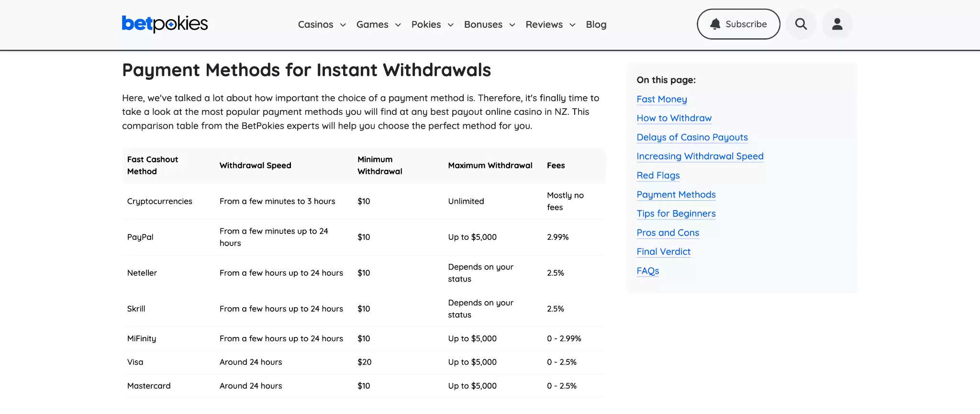Expand the Casinos dropdown menu
Image resolution: width=980 pixels, height=414 pixels.
pyautogui.click(x=322, y=24)
